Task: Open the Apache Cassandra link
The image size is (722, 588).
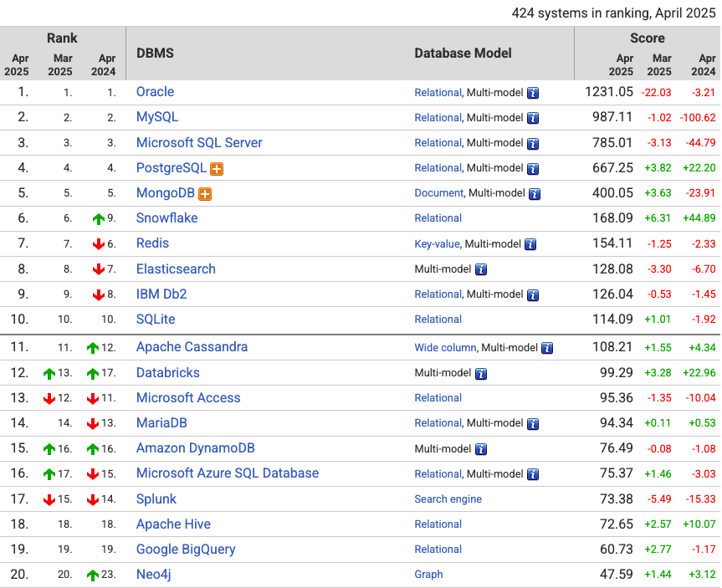Action: tap(192, 347)
